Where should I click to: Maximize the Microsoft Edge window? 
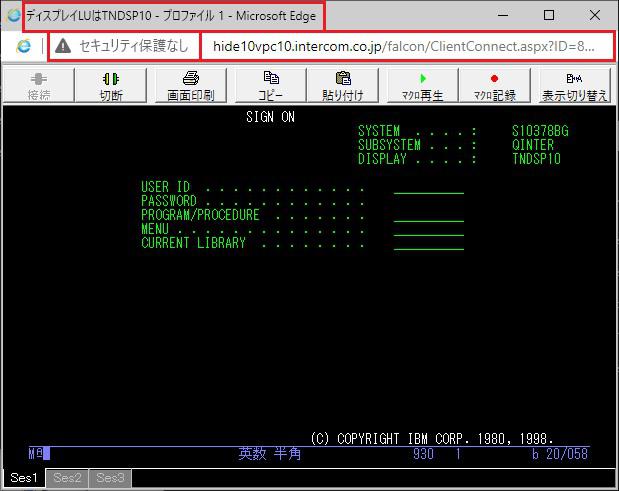tap(549, 15)
